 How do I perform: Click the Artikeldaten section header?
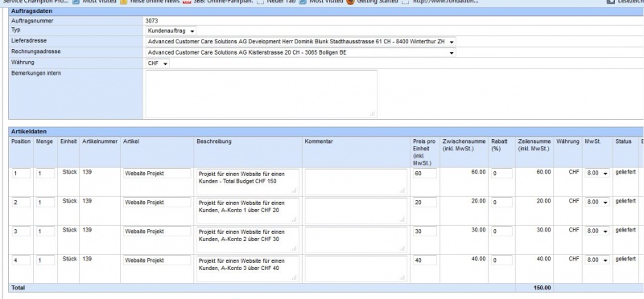click(x=29, y=132)
